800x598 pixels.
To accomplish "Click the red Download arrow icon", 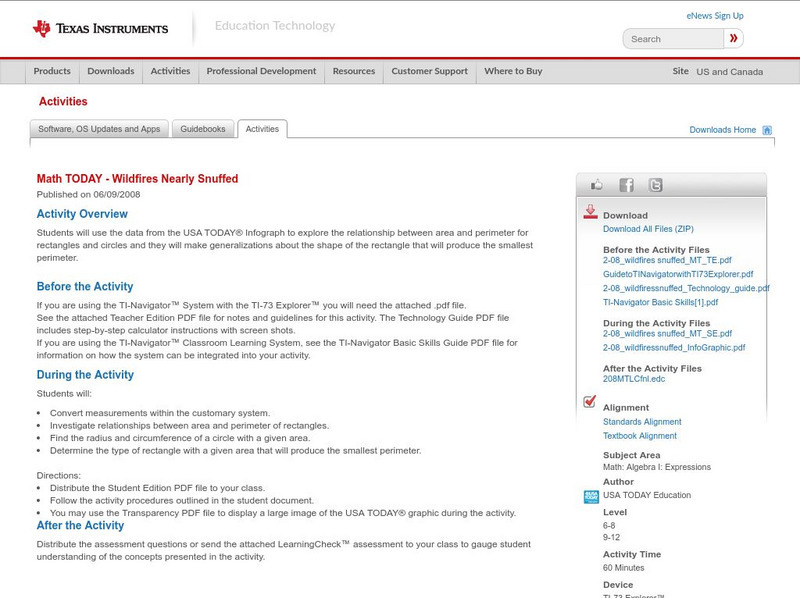I will pos(590,212).
